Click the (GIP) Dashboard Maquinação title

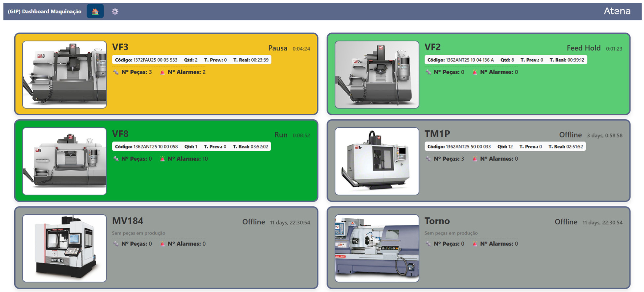44,11
